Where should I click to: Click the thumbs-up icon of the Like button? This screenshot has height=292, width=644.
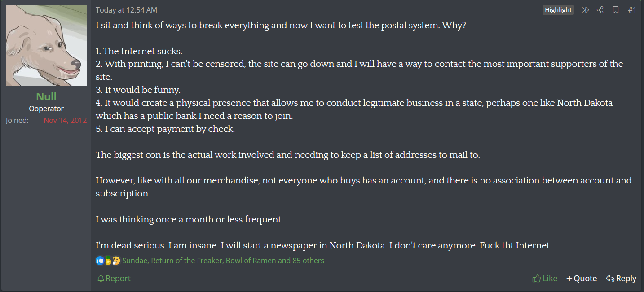[x=536, y=279]
